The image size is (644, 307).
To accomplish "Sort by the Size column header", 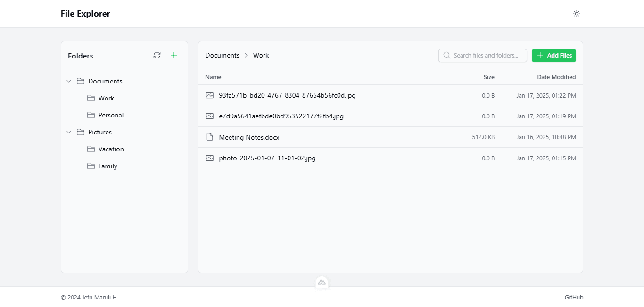I will tap(489, 77).
